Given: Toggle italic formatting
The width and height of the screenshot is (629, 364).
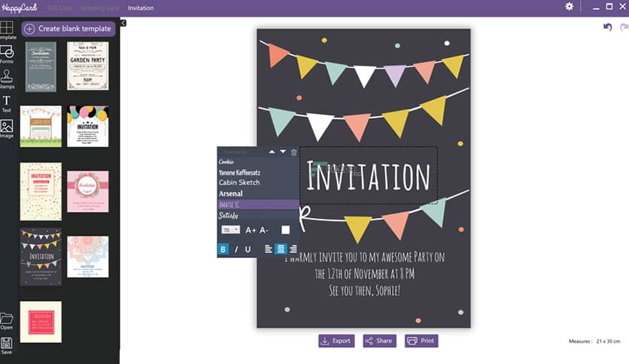Looking at the screenshot, I should (236, 250).
